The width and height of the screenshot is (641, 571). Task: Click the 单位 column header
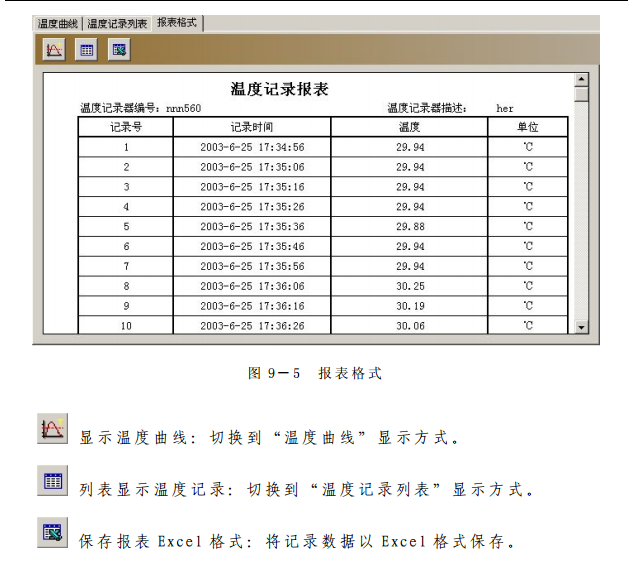pos(527,127)
